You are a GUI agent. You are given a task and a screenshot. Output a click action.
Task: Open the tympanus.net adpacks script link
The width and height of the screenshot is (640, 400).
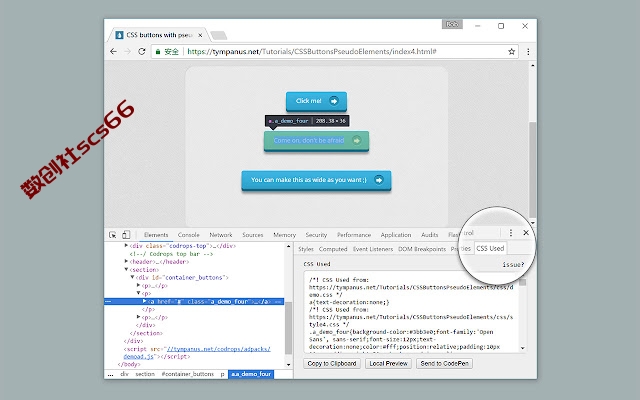(x=218, y=349)
